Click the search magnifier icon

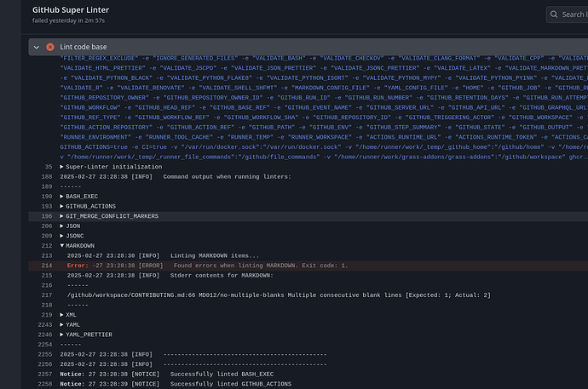point(554,14)
